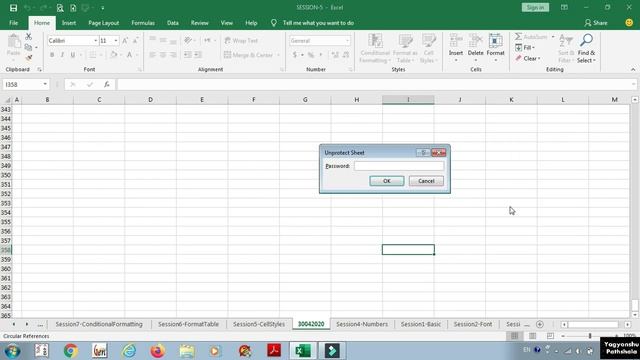The image size is (640, 360).
Task: Switch to the Page Layout tab
Action: point(104,23)
